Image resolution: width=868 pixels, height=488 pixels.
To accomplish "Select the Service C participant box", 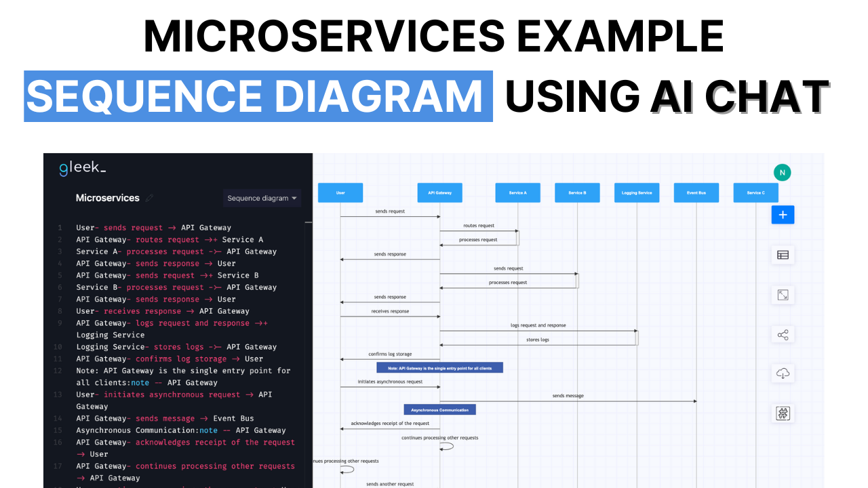I will click(x=755, y=192).
